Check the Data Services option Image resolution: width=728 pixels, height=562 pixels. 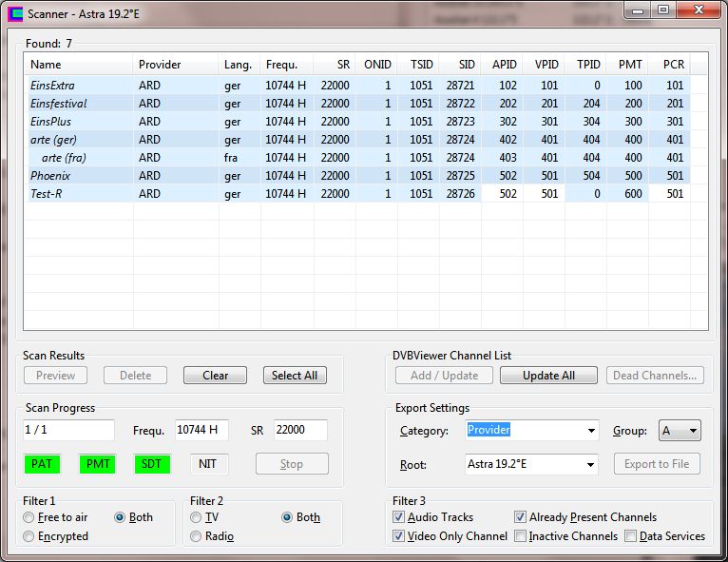pyautogui.click(x=631, y=536)
